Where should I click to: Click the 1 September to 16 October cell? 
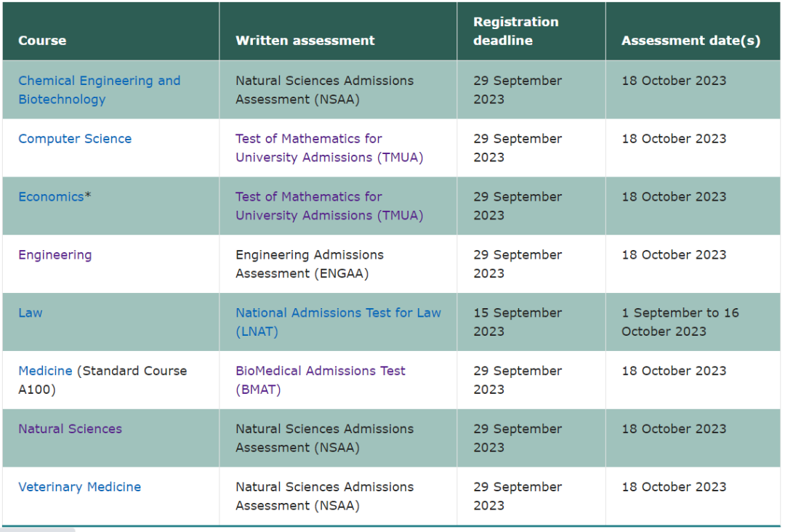click(680, 322)
